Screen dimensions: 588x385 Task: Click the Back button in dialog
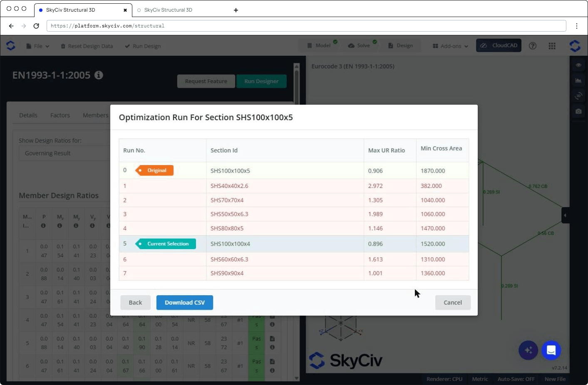135,303
